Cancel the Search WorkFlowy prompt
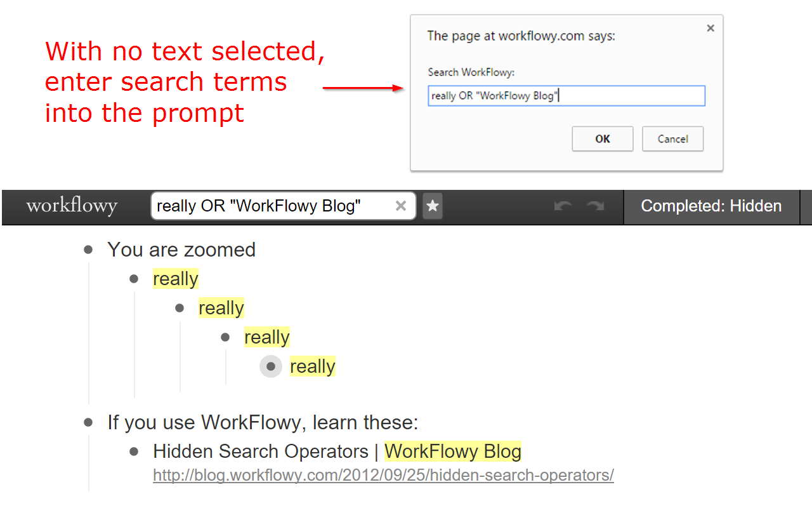Screen dimensions: 812x508 tap(673, 139)
